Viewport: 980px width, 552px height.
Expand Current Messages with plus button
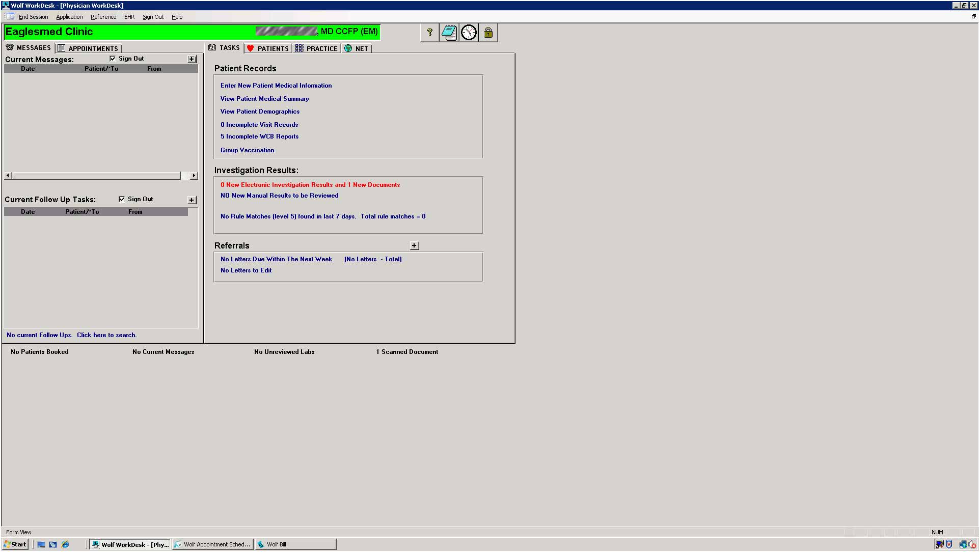click(192, 59)
